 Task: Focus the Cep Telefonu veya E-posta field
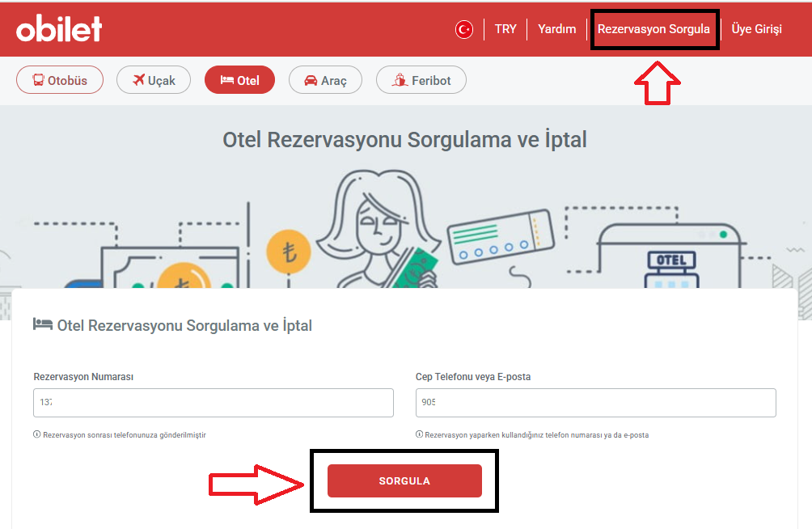point(595,403)
